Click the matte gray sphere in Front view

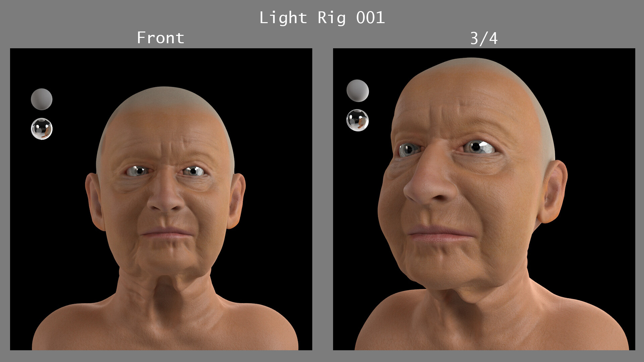(42, 100)
